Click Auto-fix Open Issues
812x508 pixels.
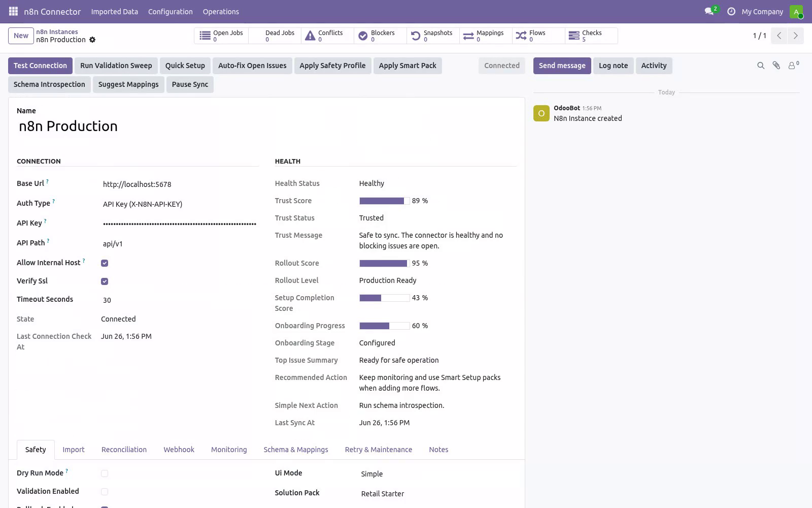252,66
